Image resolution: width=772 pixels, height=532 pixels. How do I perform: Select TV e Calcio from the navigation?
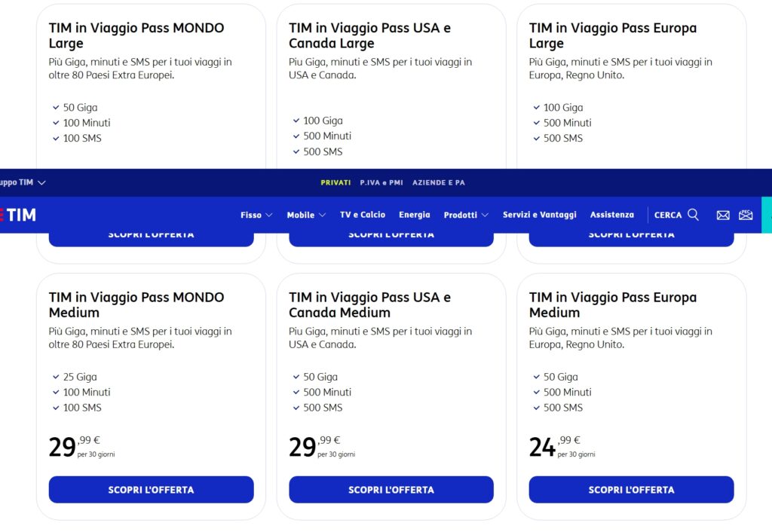(363, 215)
